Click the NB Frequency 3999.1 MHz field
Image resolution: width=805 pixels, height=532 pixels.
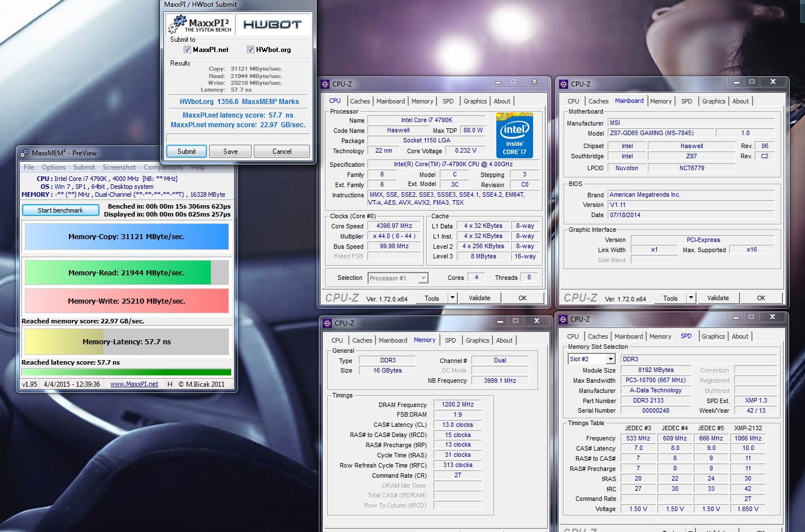(x=500, y=380)
